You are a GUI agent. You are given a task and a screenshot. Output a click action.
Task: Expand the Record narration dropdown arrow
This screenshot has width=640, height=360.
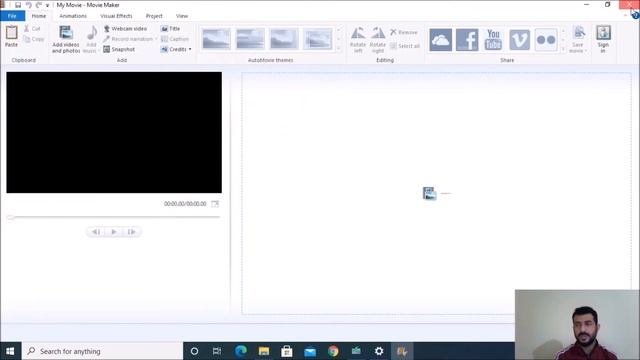[x=156, y=39]
